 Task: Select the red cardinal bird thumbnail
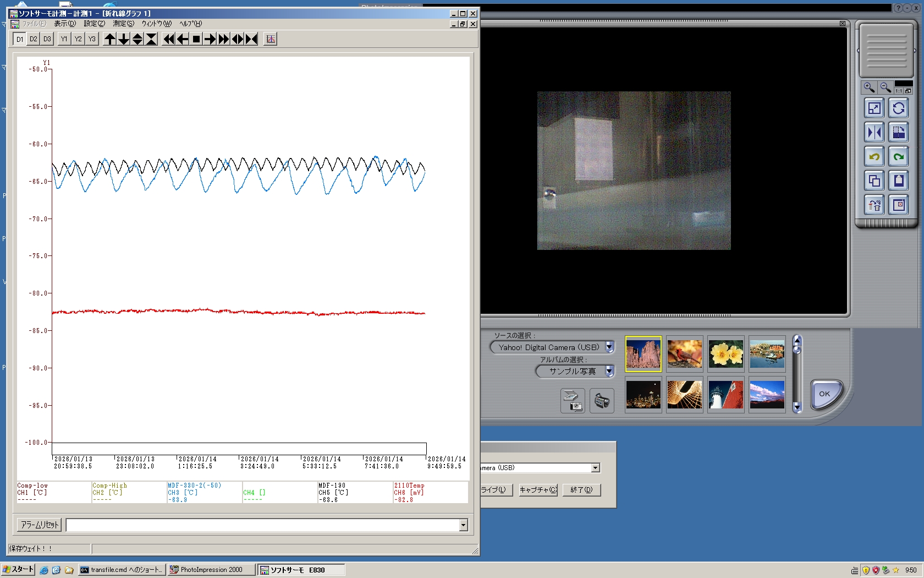(x=684, y=354)
